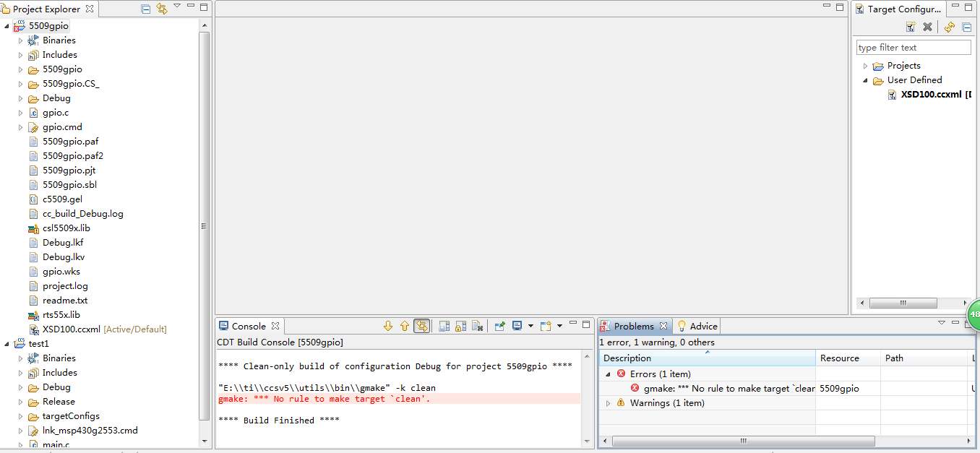Select the Target Configurations tab

point(899,9)
